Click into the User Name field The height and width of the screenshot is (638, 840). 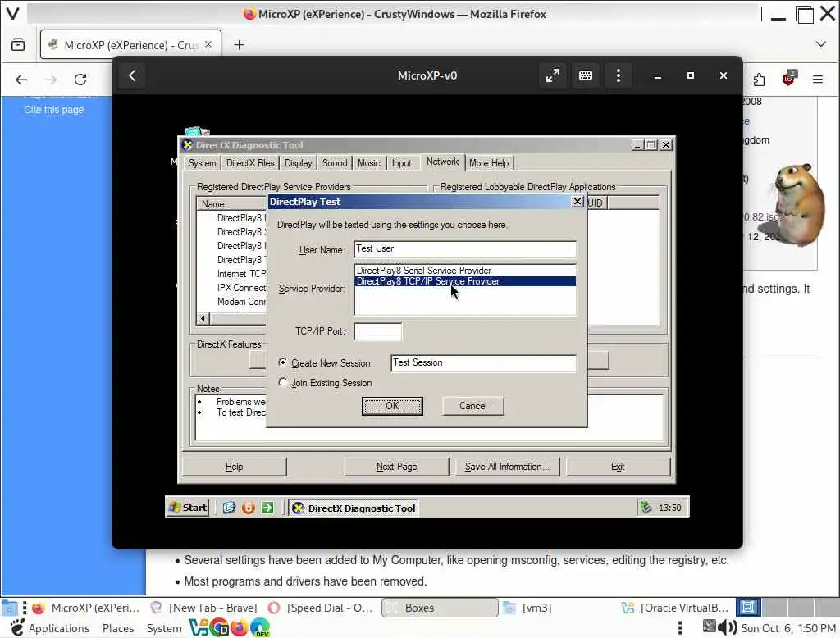pos(465,249)
